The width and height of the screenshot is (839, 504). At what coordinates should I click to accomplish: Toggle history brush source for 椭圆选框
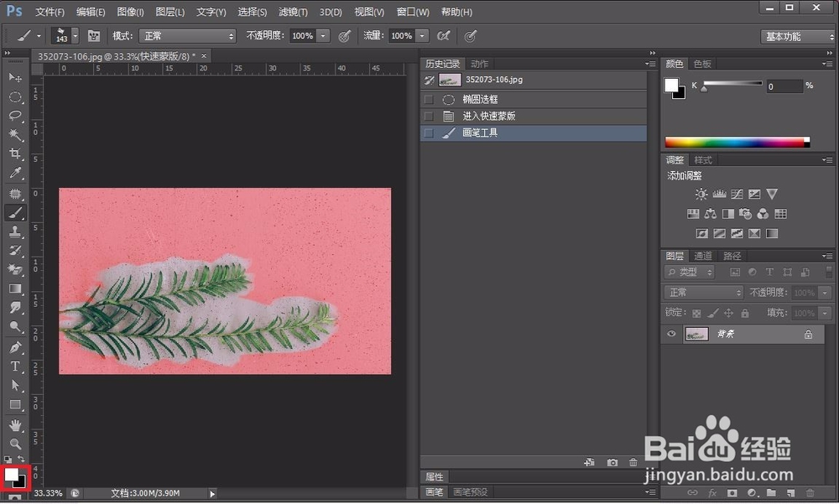click(x=429, y=100)
